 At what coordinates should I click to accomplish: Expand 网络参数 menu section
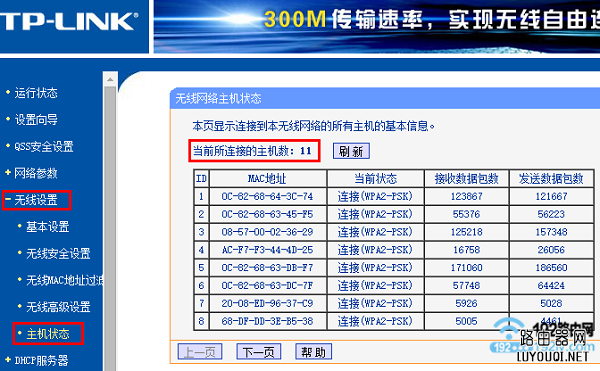click(x=36, y=173)
